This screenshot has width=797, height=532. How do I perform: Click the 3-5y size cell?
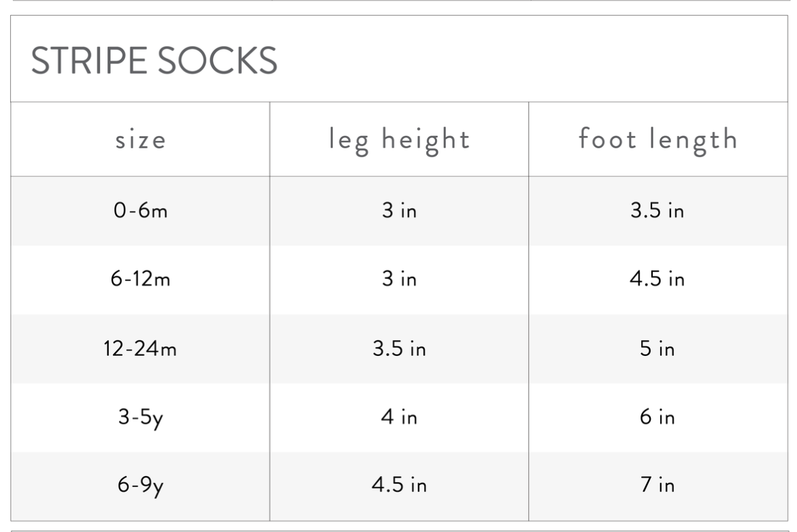pyautogui.click(x=141, y=418)
